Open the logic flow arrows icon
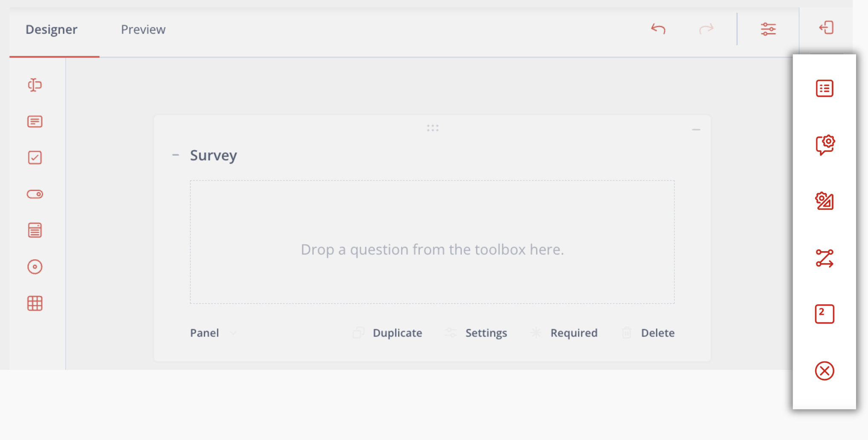Screen dimensions: 868x440 coord(825,258)
